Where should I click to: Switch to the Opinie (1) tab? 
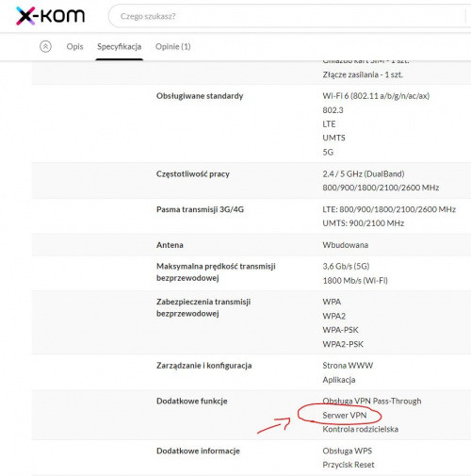coord(173,46)
